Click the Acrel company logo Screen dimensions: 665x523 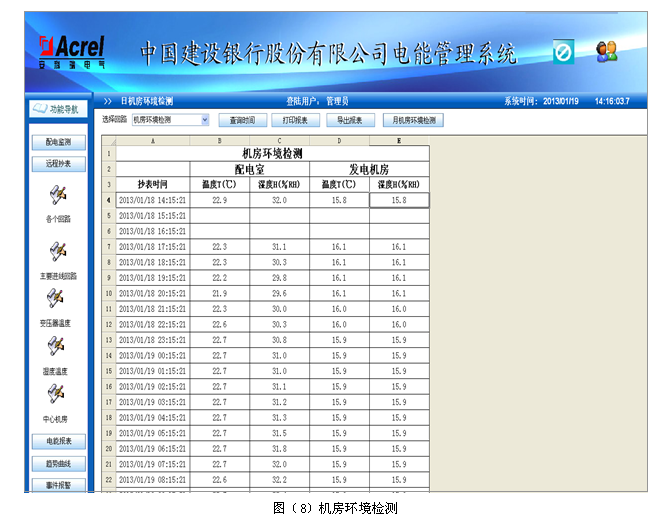pos(72,52)
